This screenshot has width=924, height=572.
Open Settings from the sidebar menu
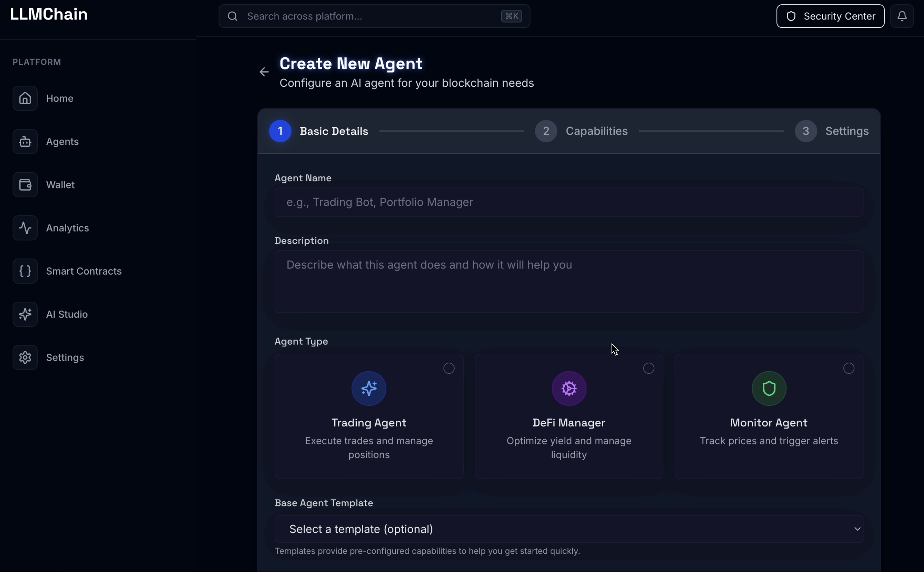click(x=65, y=357)
